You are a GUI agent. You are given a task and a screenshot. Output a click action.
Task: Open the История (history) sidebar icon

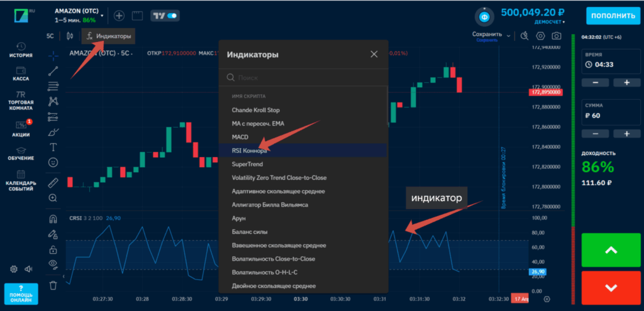[21, 49]
